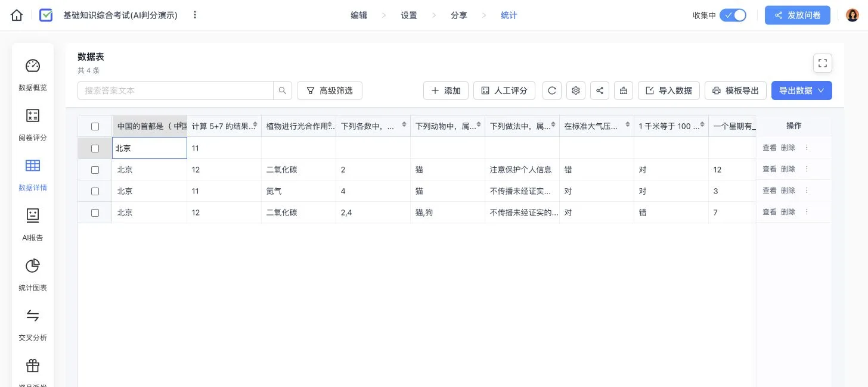This screenshot has height=387, width=868.
Task: Check the select-all header checkbox
Action: point(95,126)
